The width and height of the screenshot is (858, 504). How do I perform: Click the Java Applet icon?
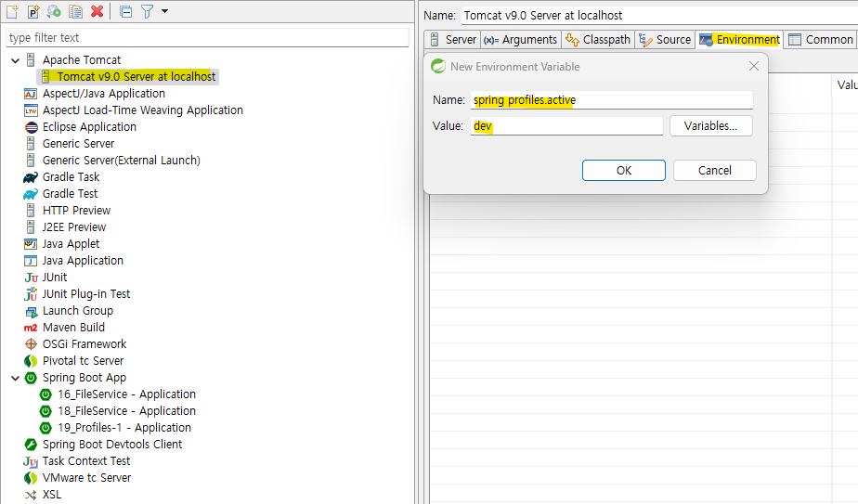(31, 244)
